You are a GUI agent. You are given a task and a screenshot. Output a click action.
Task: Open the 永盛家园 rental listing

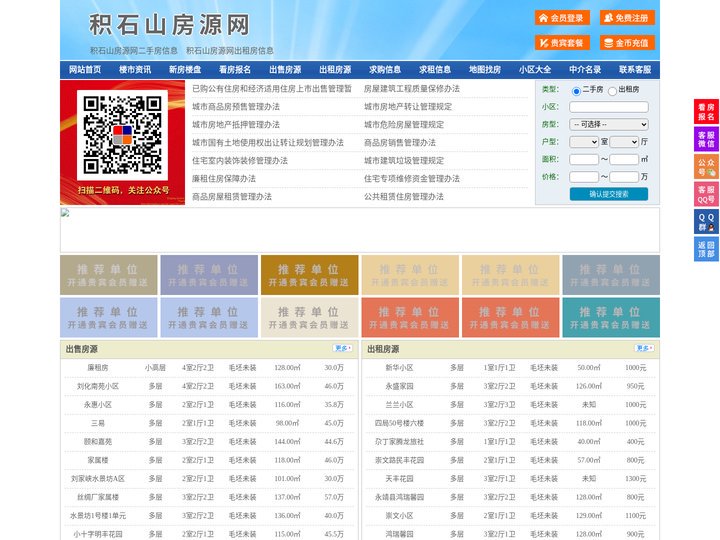tap(399, 387)
